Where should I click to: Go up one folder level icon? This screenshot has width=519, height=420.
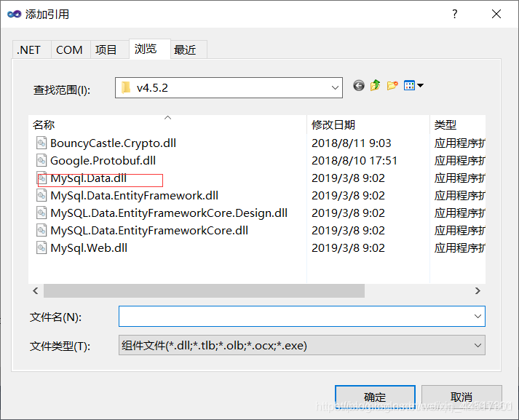pyautogui.click(x=376, y=85)
